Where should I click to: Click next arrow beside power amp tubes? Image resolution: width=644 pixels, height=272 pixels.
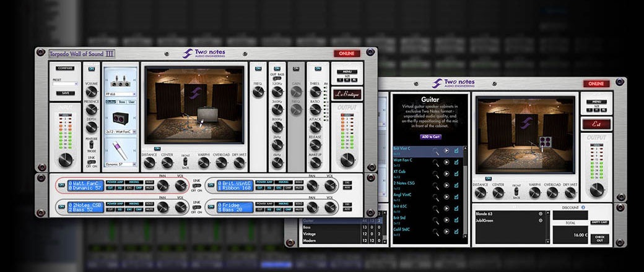[x=134, y=81]
